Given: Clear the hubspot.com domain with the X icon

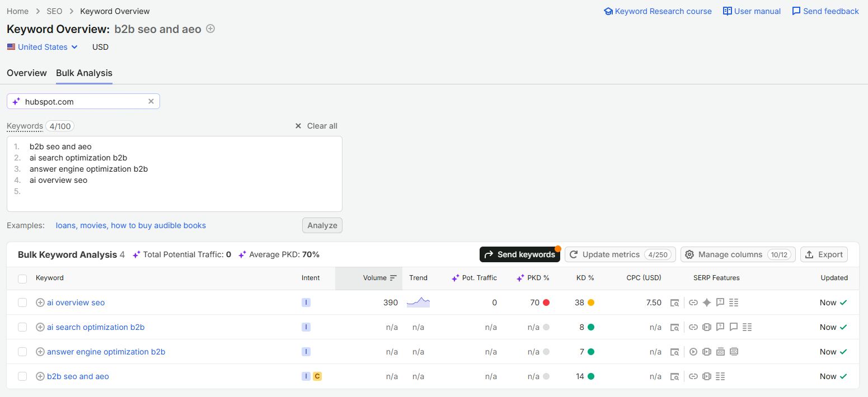Looking at the screenshot, I should coord(151,101).
